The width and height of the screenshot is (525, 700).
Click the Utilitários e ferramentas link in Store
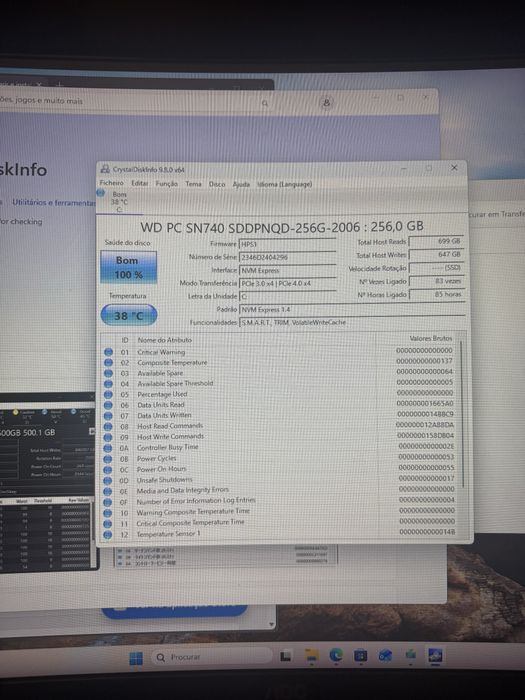tap(54, 203)
